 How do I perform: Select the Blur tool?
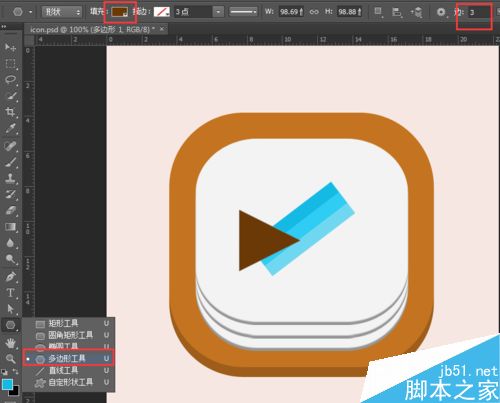click(x=10, y=243)
